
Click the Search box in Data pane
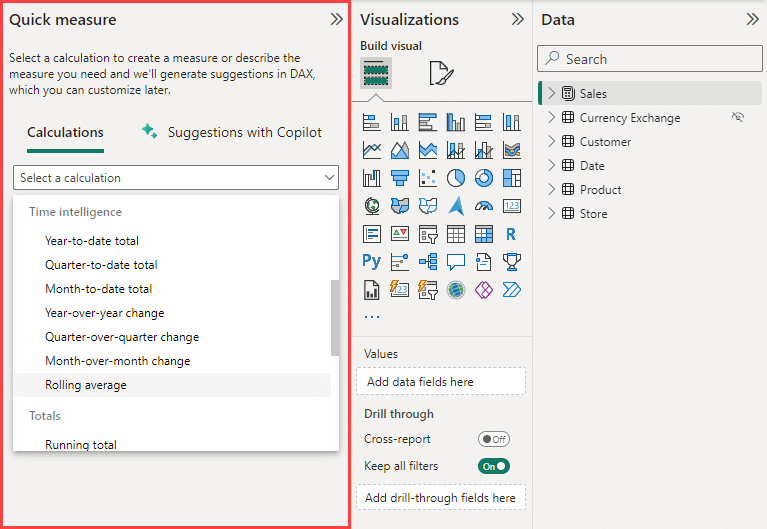(650, 59)
